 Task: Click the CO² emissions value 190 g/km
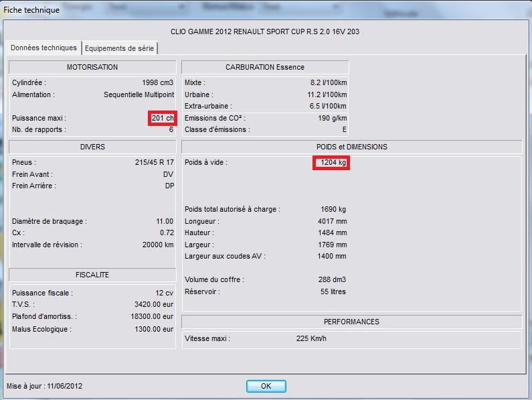[x=332, y=118]
